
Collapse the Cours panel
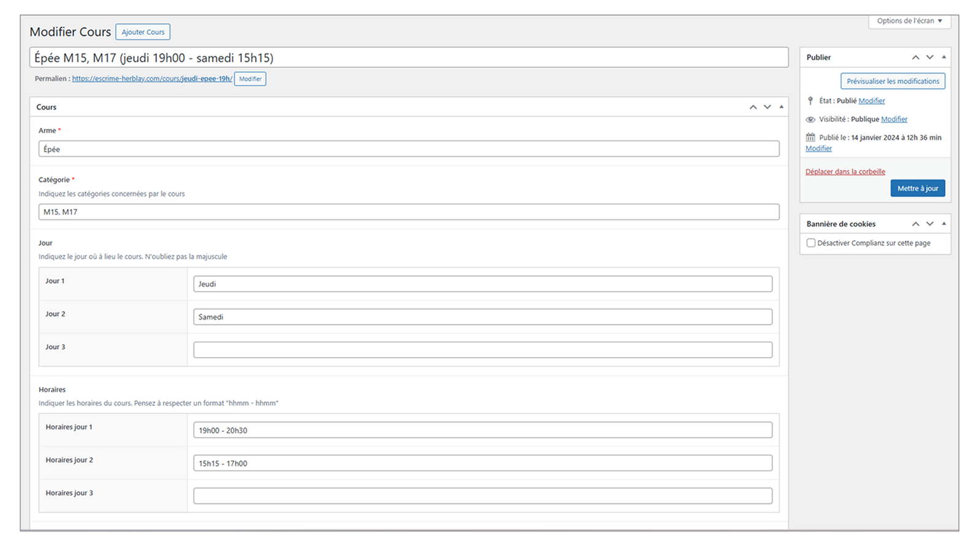(781, 107)
